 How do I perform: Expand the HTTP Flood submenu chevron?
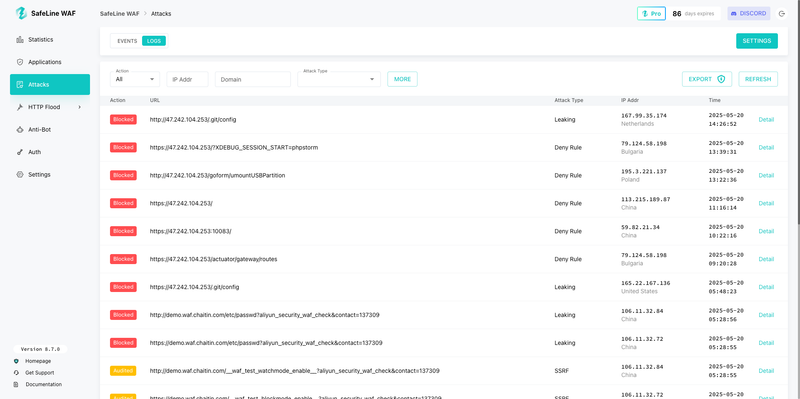coord(80,107)
